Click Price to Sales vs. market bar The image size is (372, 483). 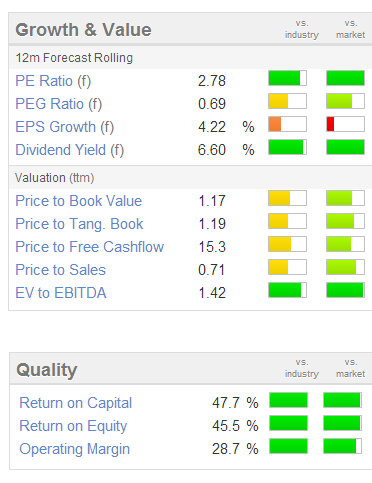(x=345, y=267)
